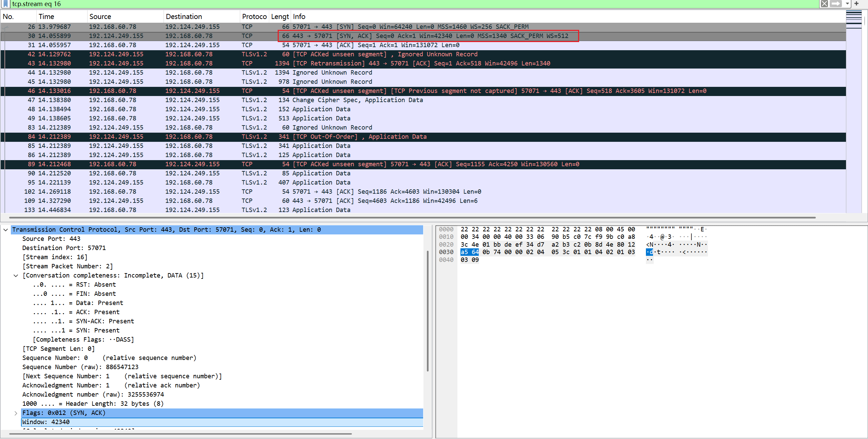
Task: Select packet 31 ACK row
Action: tap(423, 45)
